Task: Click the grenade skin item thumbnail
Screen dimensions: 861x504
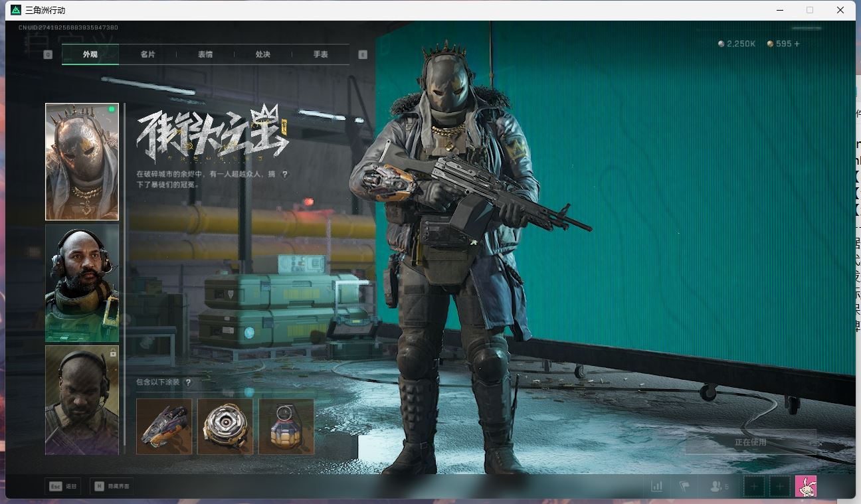Action: [x=286, y=426]
